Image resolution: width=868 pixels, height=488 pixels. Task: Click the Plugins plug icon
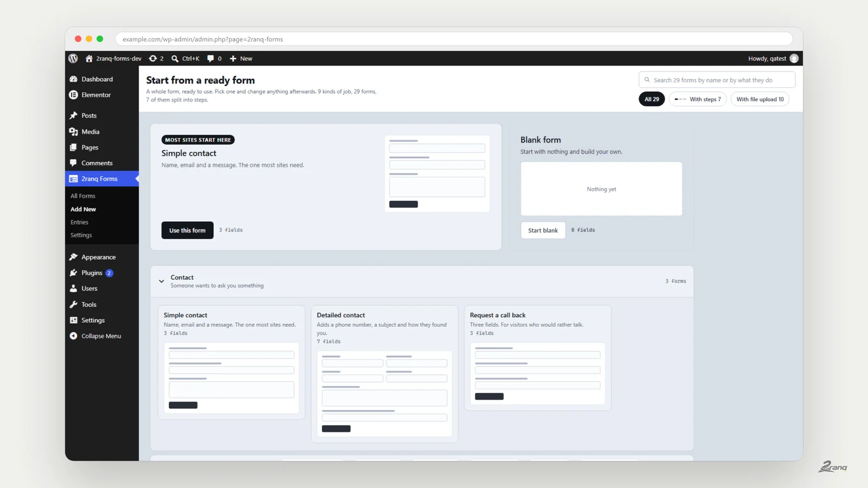click(x=74, y=273)
